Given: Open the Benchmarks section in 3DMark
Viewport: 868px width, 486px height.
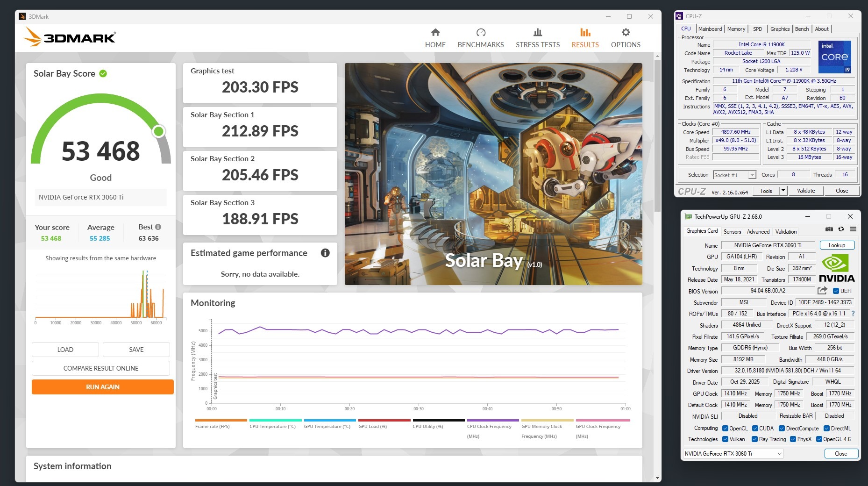Looking at the screenshot, I should [x=481, y=38].
